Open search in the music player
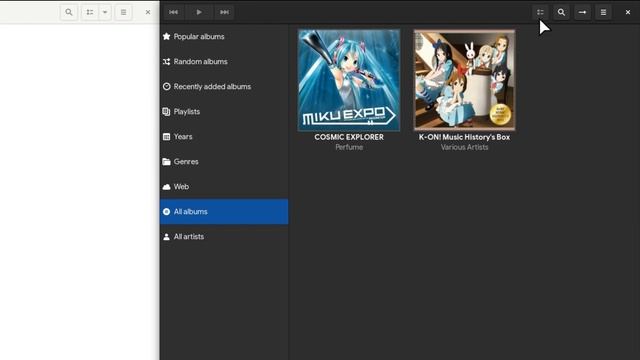Viewport: 640px width, 360px height. click(562, 12)
